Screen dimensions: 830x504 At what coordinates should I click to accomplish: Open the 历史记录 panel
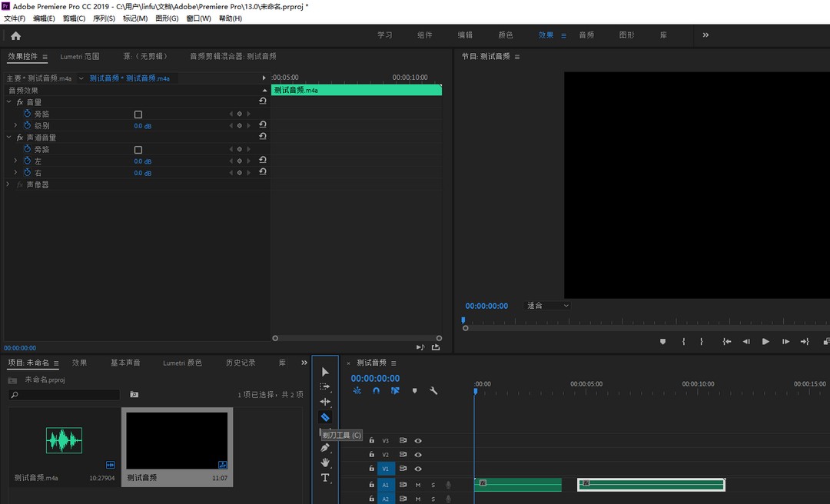click(x=241, y=362)
